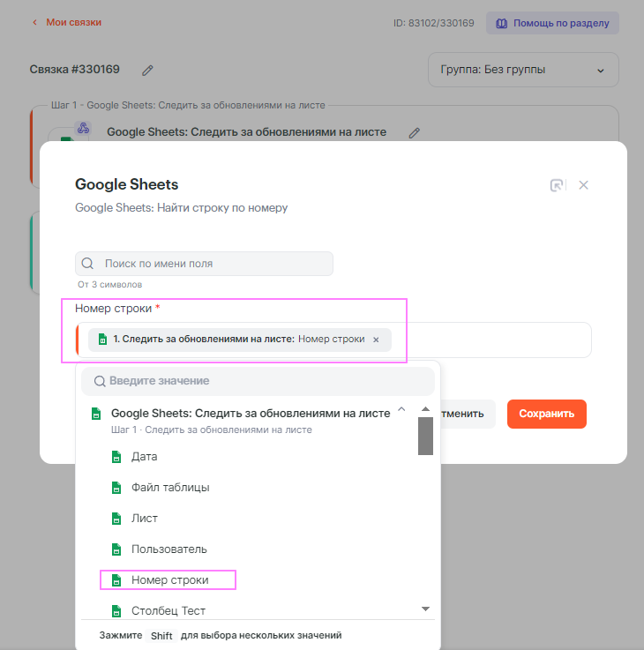Click the pencil icon next to Связка #330169
The width and height of the screenshot is (644, 650).
148,70
